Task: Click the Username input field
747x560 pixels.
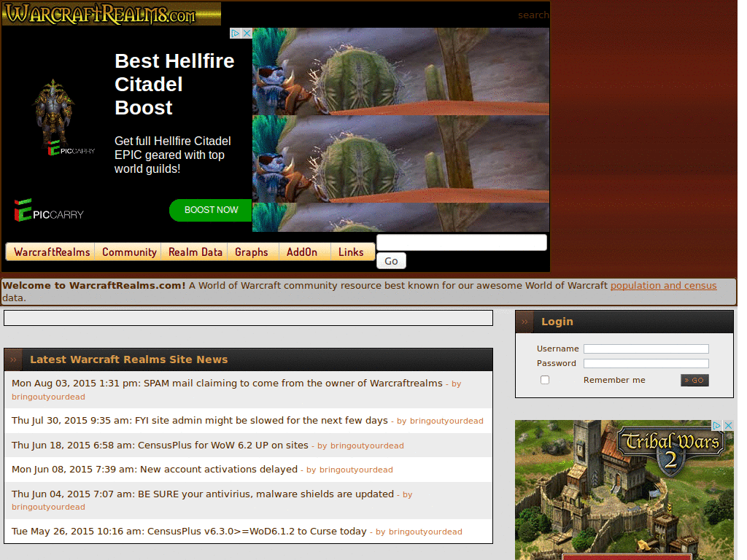Action: (646, 349)
